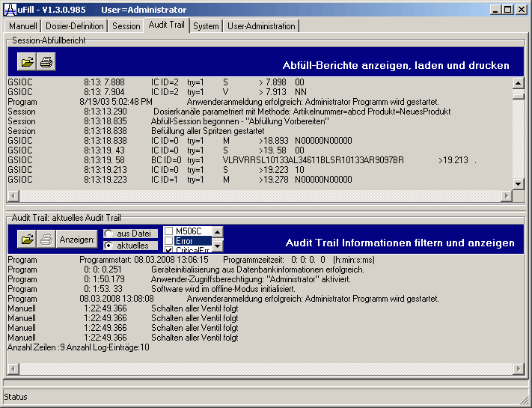Click the window resize grip in status bar
The image size is (532, 408).
coord(524,400)
